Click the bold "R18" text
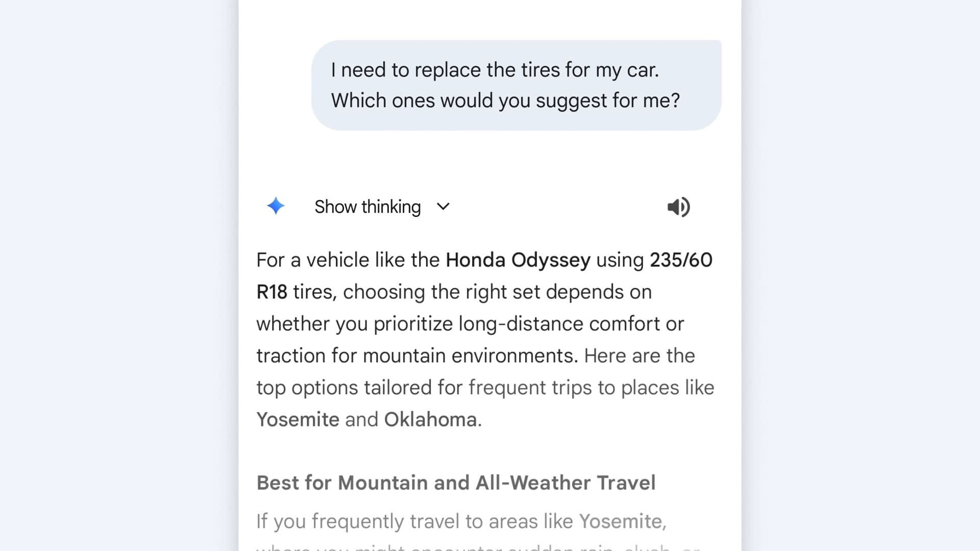 click(x=272, y=292)
